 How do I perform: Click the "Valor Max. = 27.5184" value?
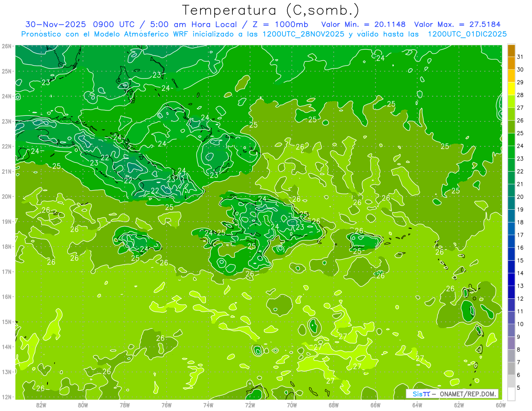[458, 24]
